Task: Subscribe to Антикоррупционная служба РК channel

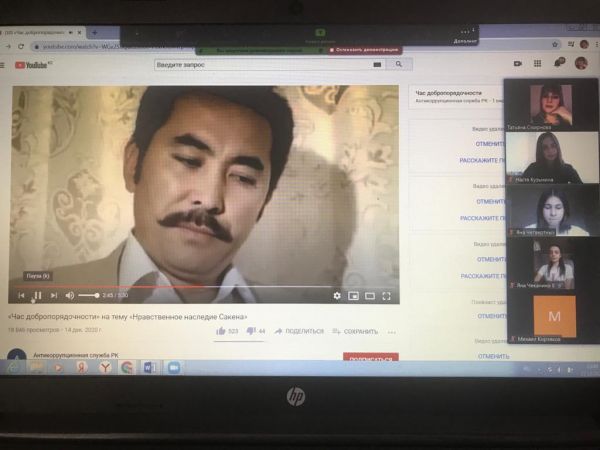Action: click(370, 357)
